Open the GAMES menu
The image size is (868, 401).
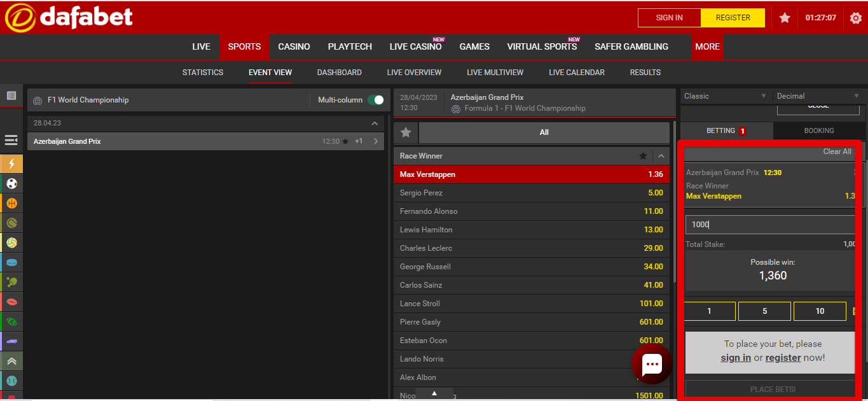pos(474,46)
